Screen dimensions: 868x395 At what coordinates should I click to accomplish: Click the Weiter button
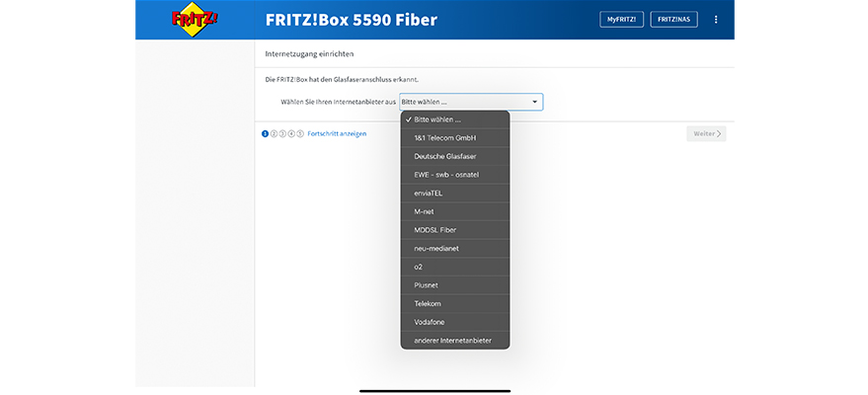(x=706, y=133)
